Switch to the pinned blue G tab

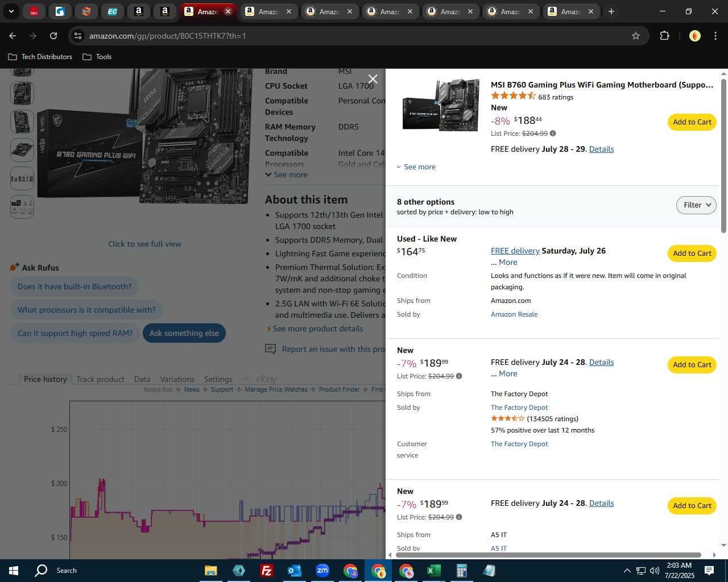tap(60, 11)
